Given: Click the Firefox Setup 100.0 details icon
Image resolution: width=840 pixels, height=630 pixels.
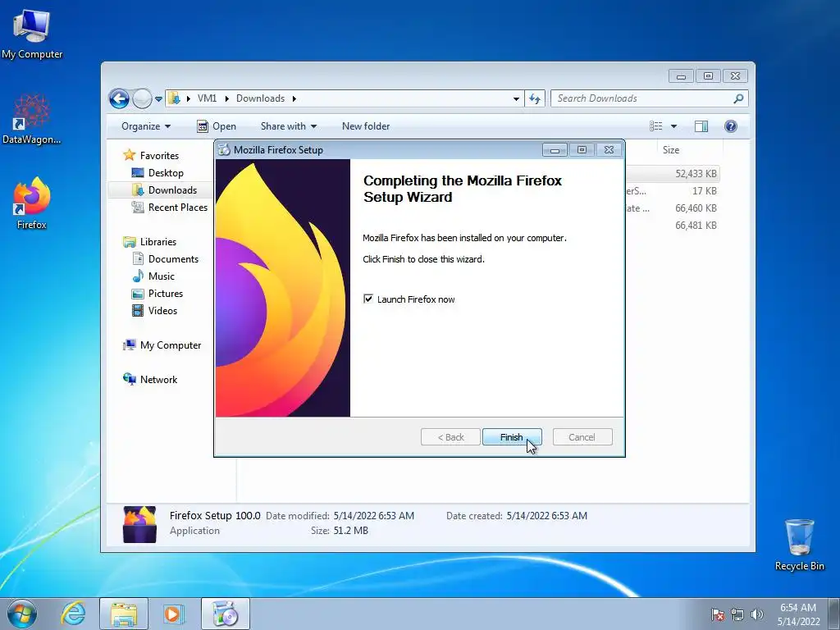Looking at the screenshot, I should click(139, 524).
